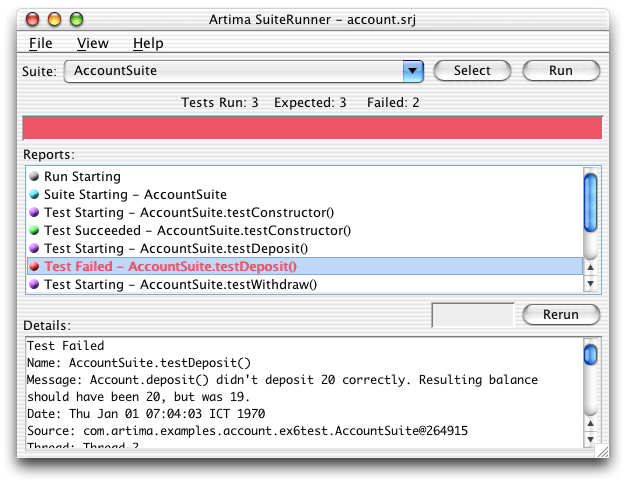Screen dimensions: 625x485
Task: Click the 'Name: AccountSuite.testDeposit()' details line
Action: click(139, 363)
